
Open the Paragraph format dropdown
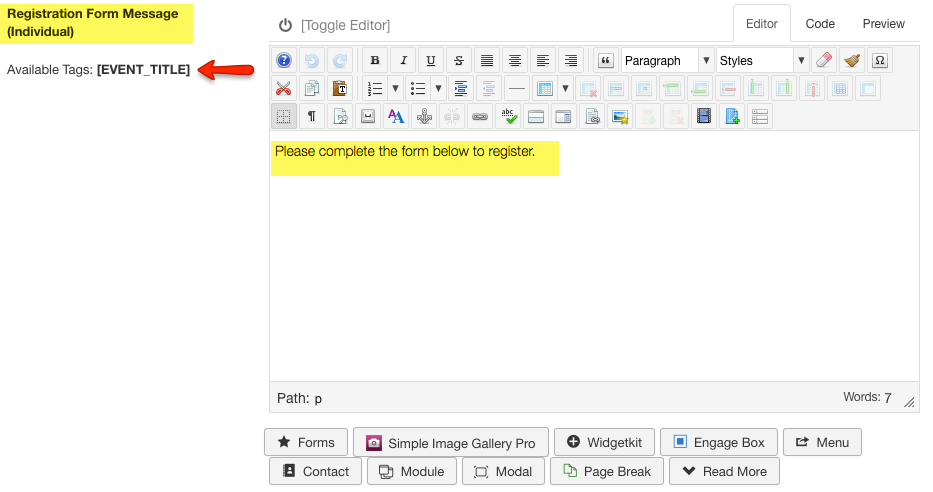[667, 60]
